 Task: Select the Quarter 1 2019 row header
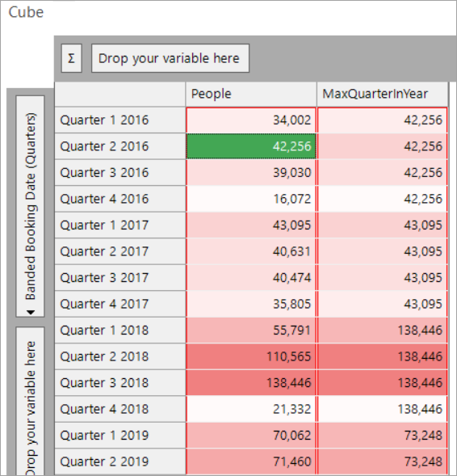click(120, 436)
